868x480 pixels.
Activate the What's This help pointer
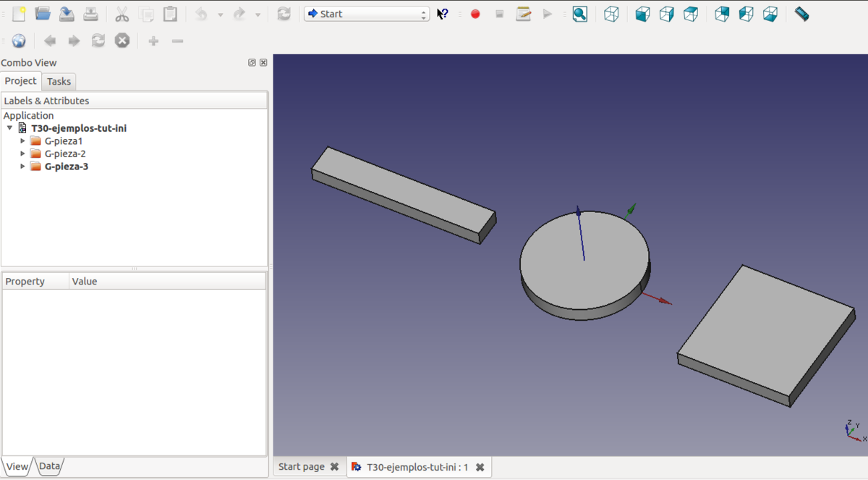(x=443, y=14)
